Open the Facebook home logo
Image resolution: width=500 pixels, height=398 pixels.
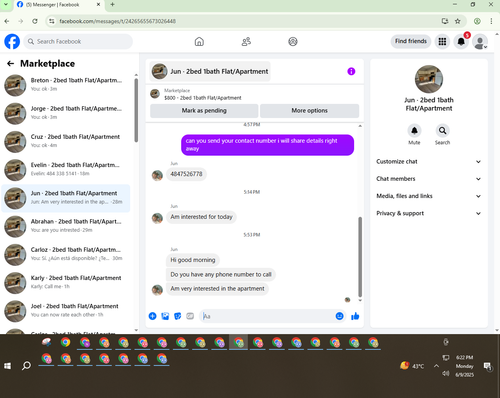(x=12, y=42)
